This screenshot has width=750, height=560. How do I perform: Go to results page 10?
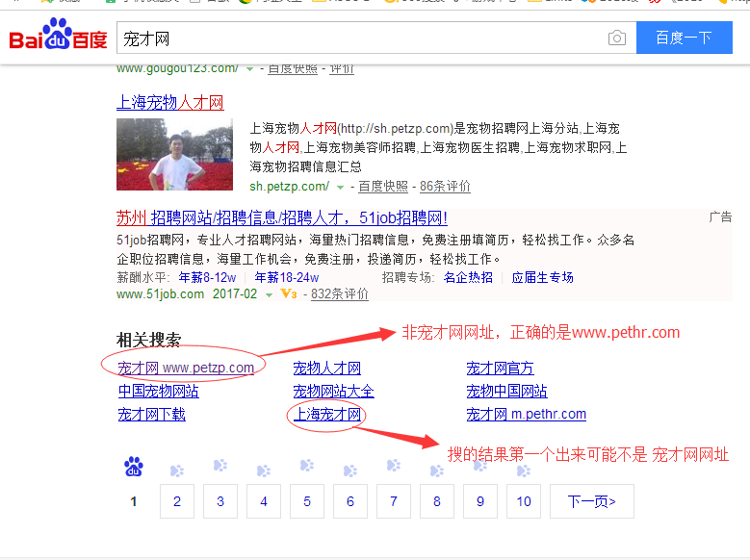click(x=524, y=501)
